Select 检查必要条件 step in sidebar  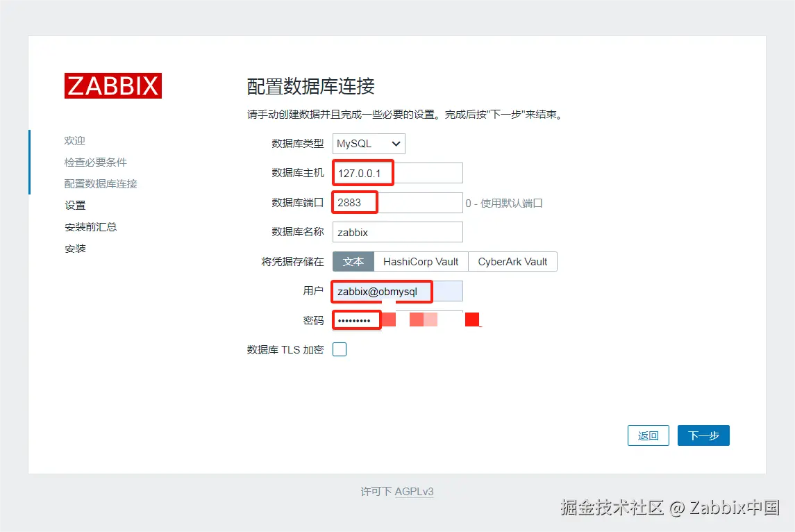(x=95, y=163)
